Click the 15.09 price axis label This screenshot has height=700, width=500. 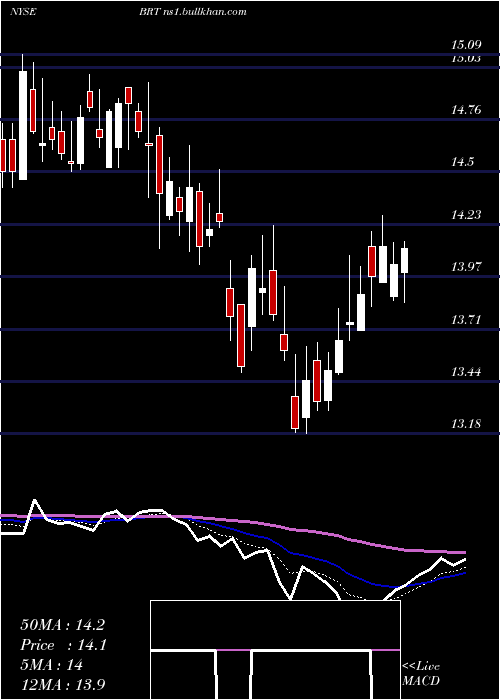(x=466, y=45)
